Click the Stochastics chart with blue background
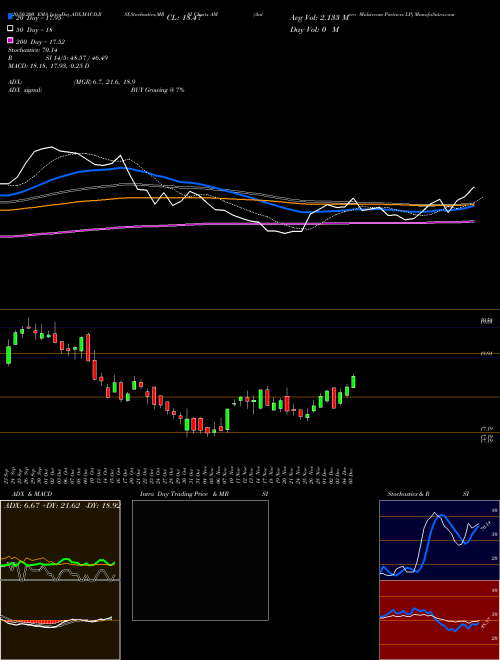The width and height of the screenshot is (500, 660). (x=439, y=540)
